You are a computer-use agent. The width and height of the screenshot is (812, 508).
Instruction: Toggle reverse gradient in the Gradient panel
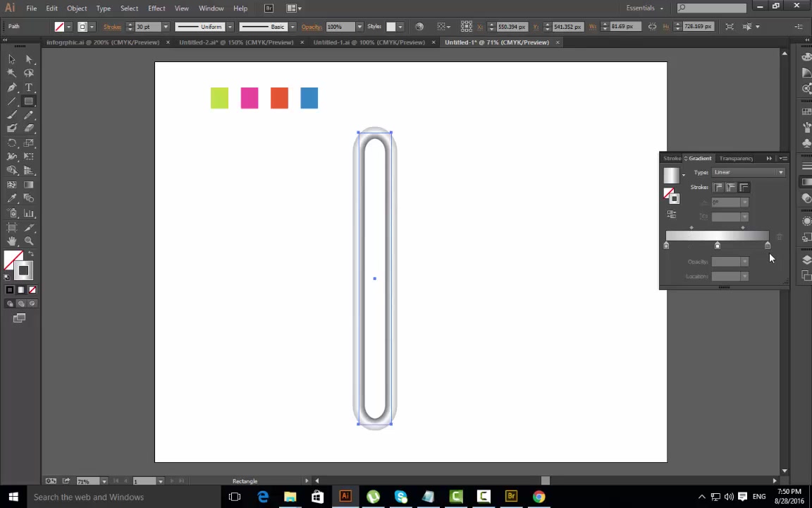671,214
